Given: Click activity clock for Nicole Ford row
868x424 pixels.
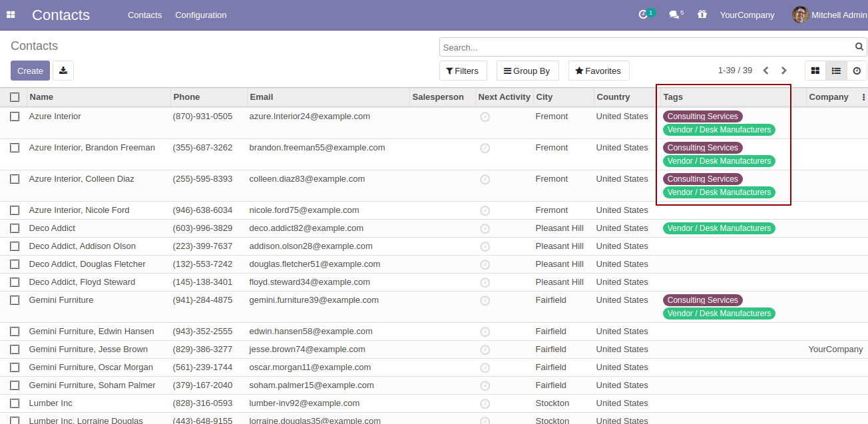Looking at the screenshot, I should point(485,211).
